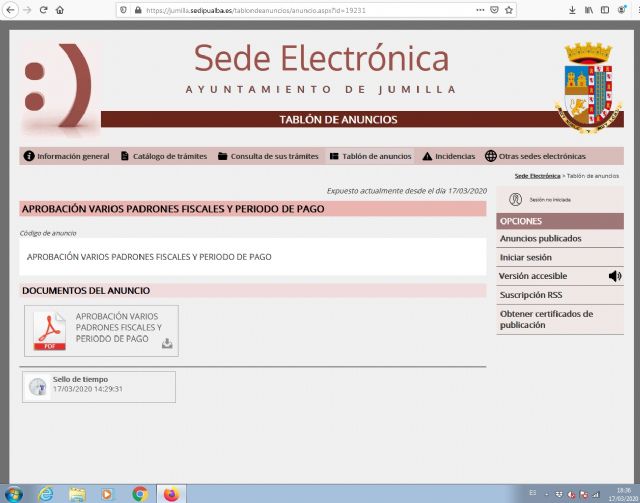The width and height of the screenshot is (640, 503).
Task: Click the browser address bar URL field
Action: click(x=300, y=10)
